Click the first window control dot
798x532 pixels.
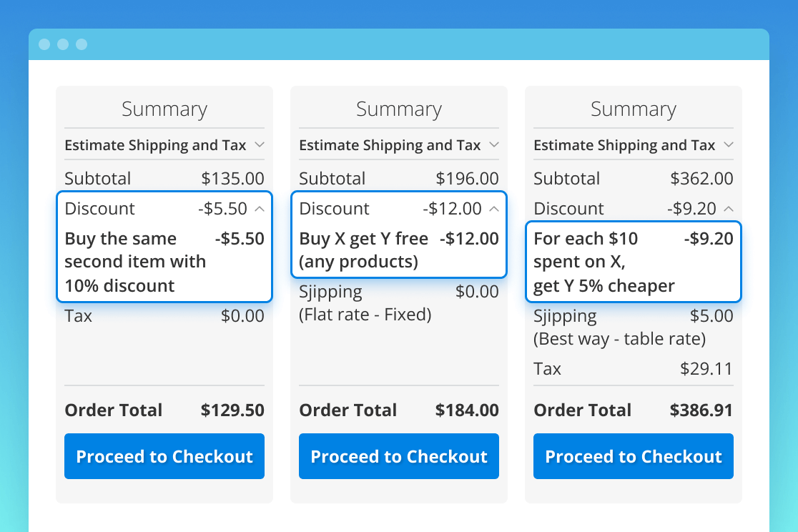point(44,44)
